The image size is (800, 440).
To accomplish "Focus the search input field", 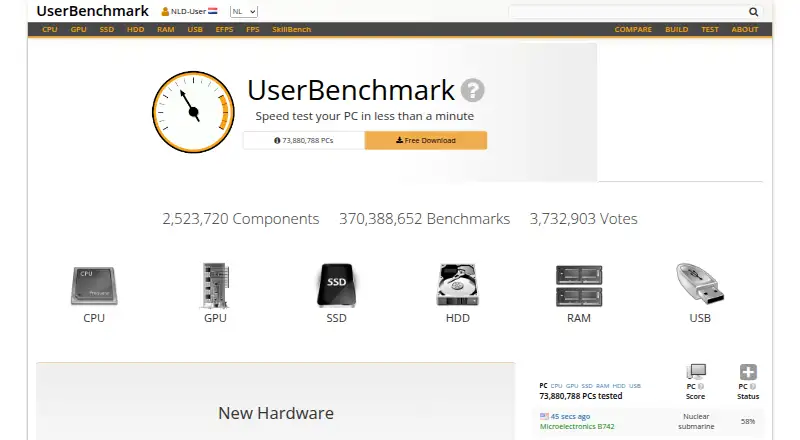I will pyautogui.click(x=628, y=12).
